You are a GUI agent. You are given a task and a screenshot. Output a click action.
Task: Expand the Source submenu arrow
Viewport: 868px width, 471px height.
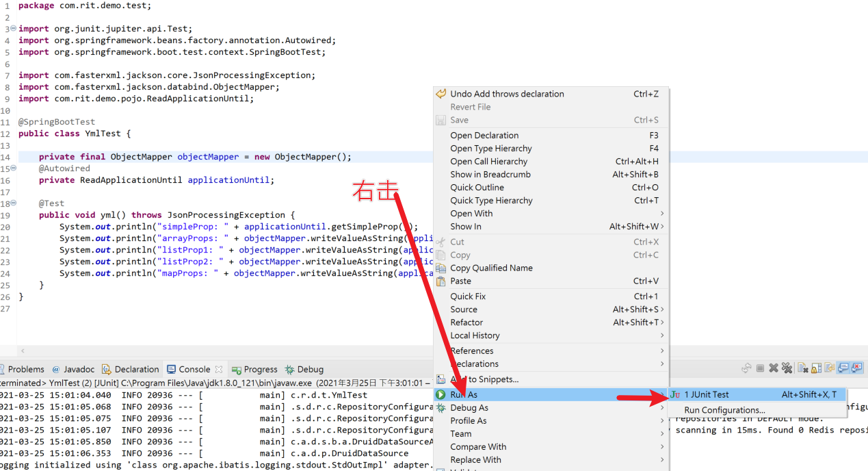662,309
